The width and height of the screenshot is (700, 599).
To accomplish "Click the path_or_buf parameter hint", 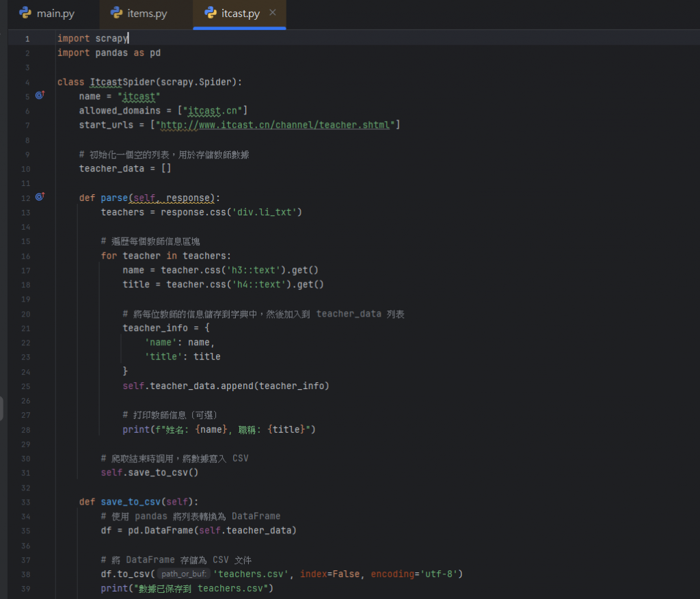I will click(x=183, y=574).
